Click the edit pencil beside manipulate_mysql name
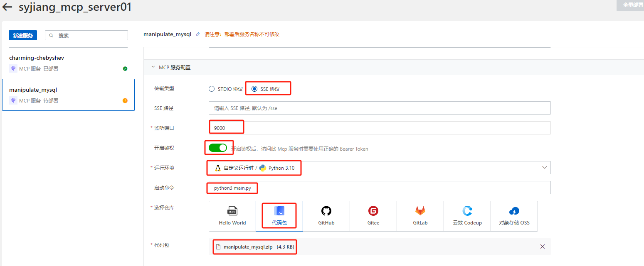644x266 pixels. coord(198,34)
